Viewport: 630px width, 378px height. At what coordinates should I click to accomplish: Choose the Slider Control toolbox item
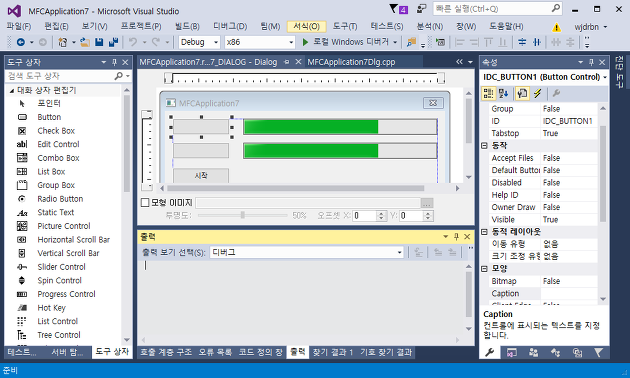pyautogui.click(x=61, y=267)
